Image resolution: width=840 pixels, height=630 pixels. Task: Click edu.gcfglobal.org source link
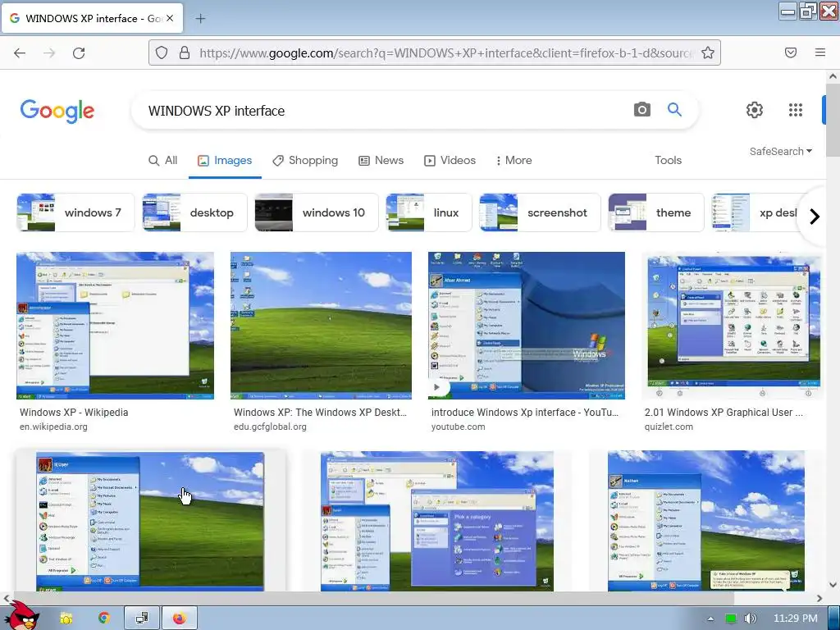pyautogui.click(x=270, y=427)
